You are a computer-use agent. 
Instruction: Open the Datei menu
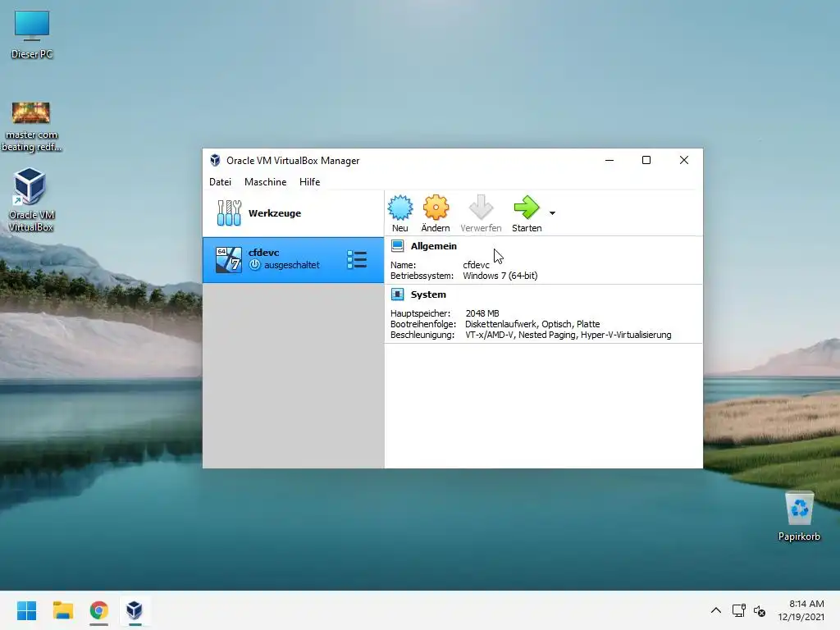[x=220, y=182]
